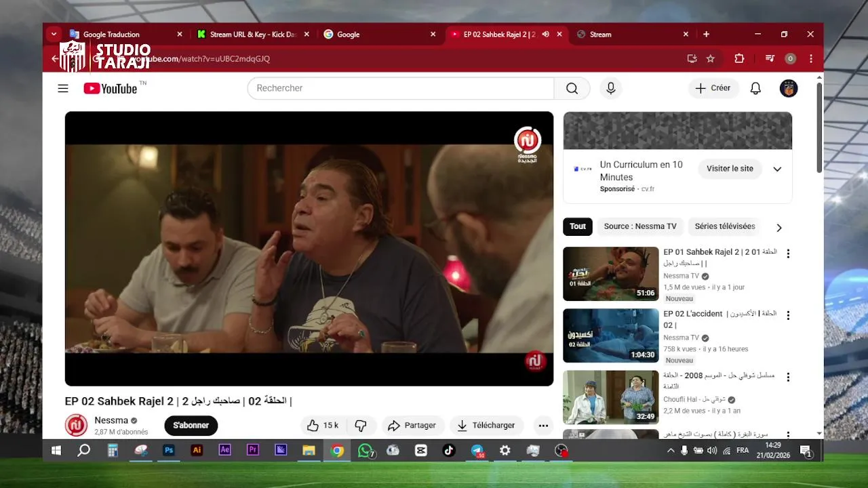Open options for Choufli Hal 2008 video
The width and height of the screenshot is (868, 488).
pyautogui.click(x=788, y=377)
